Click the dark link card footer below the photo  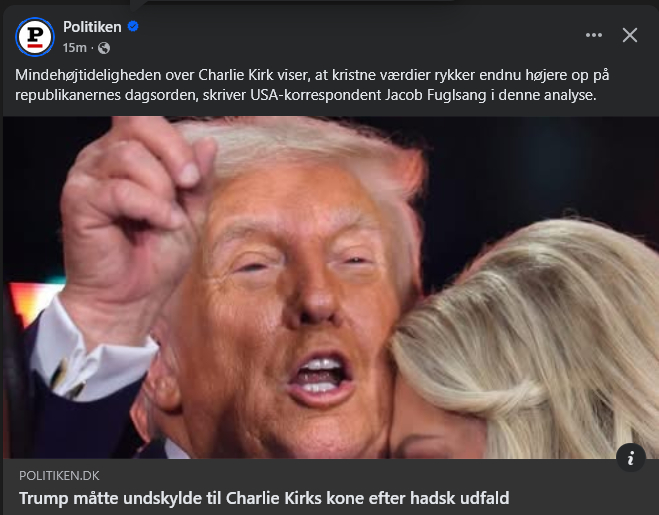(331, 487)
